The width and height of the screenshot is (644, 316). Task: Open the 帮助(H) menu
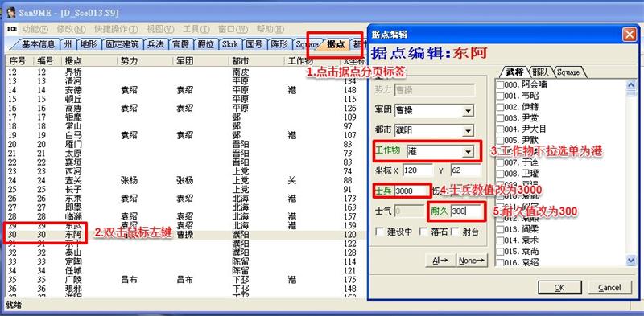[270, 30]
